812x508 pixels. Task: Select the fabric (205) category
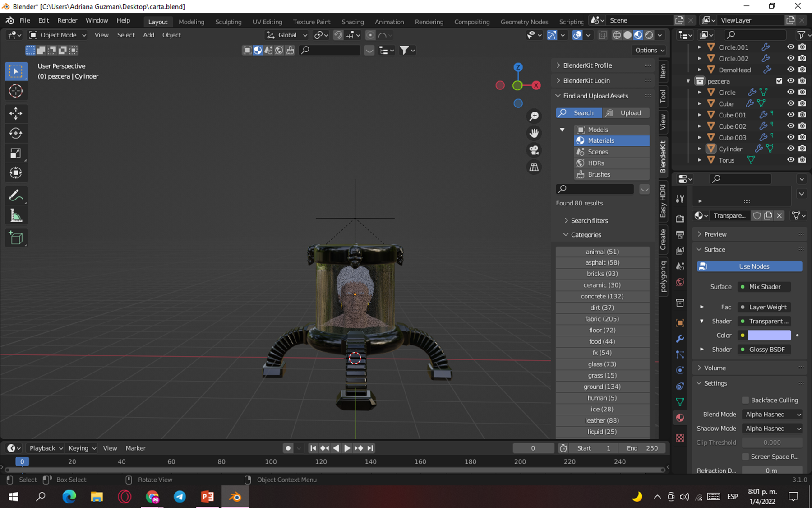[x=602, y=319]
